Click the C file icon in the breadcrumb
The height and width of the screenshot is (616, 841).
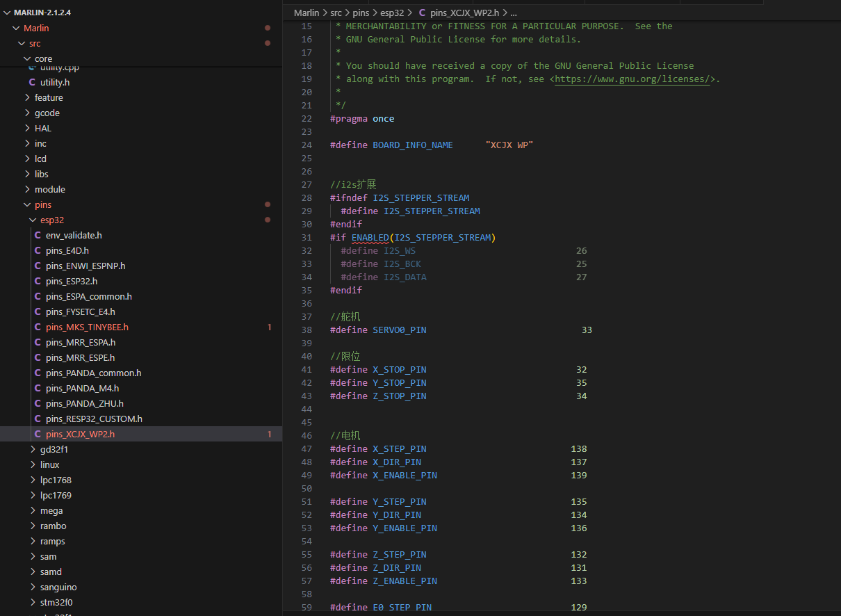[422, 13]
